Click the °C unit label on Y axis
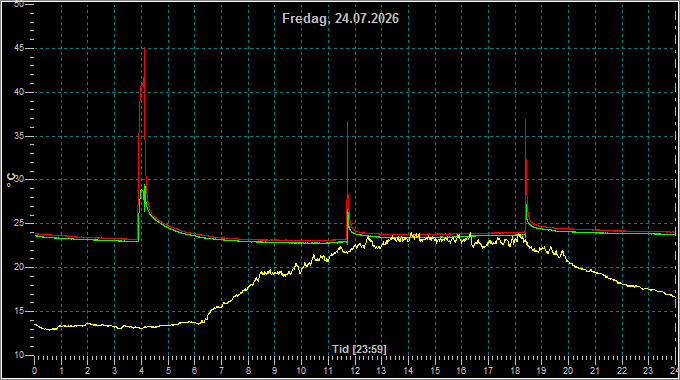The width and height of the screenshot is (680, 380). tap(11, 180)
